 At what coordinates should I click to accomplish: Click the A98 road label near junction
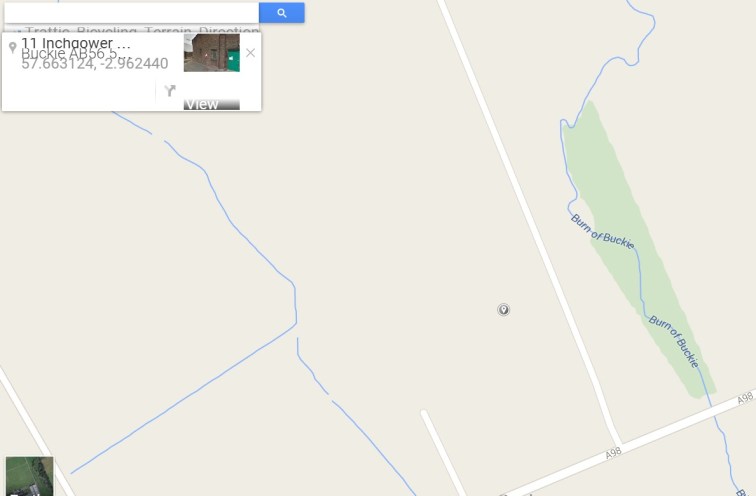613,453
